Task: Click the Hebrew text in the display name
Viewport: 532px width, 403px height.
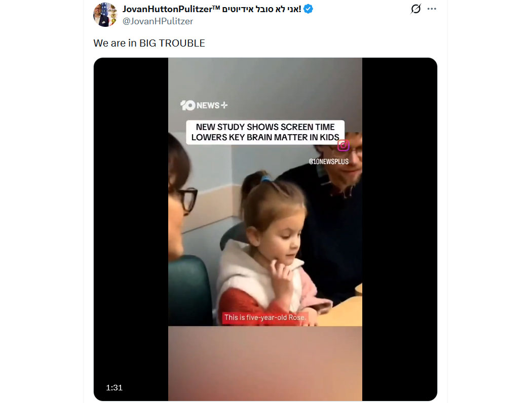Action: point(262,9)
